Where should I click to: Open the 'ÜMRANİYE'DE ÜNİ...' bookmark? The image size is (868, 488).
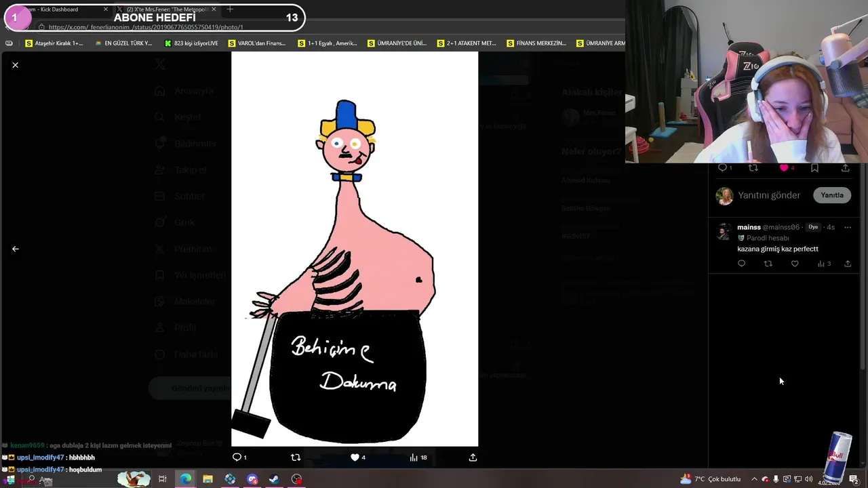pos(397,43)
